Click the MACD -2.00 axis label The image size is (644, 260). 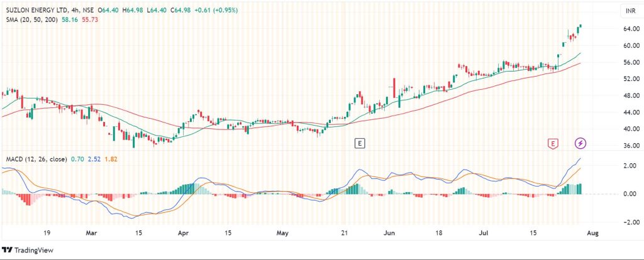coord(630,222)
